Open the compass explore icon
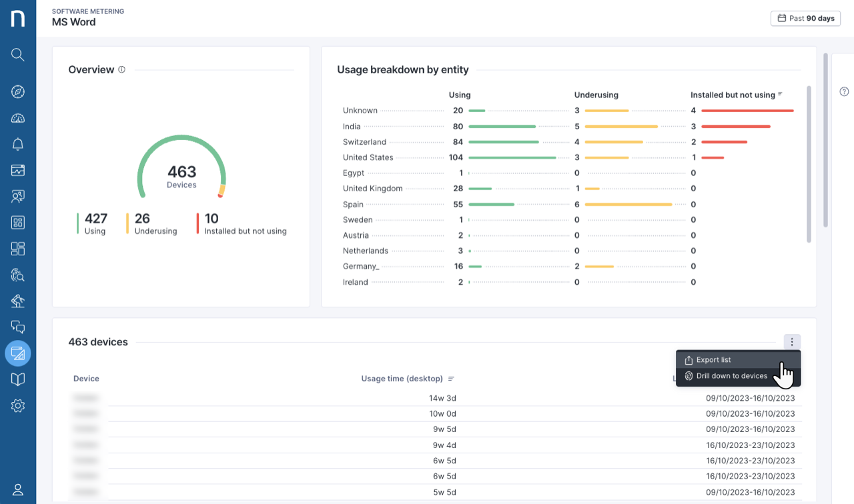The width and height of the screenshot is (854, 504). 18,92
